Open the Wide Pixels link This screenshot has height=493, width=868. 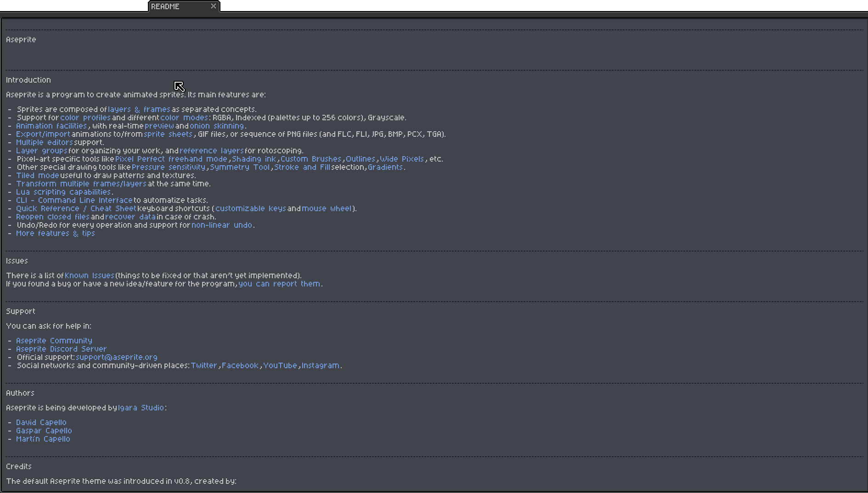coord(402,159)
